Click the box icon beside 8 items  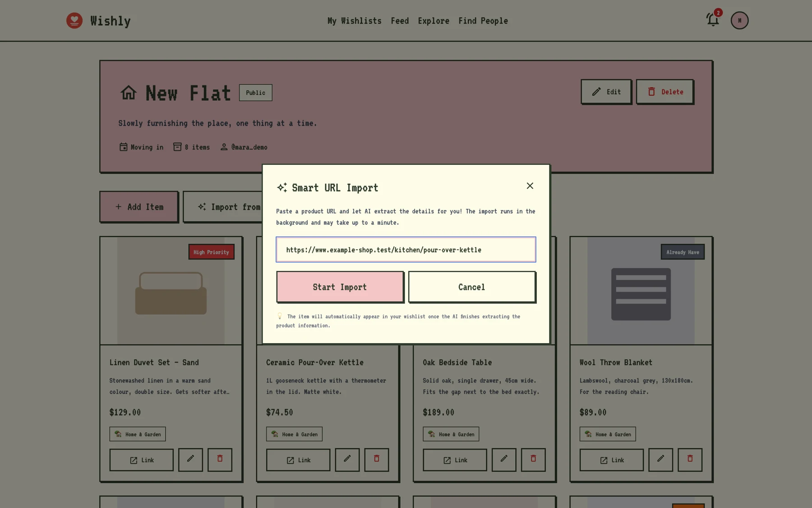pos(177,147)
